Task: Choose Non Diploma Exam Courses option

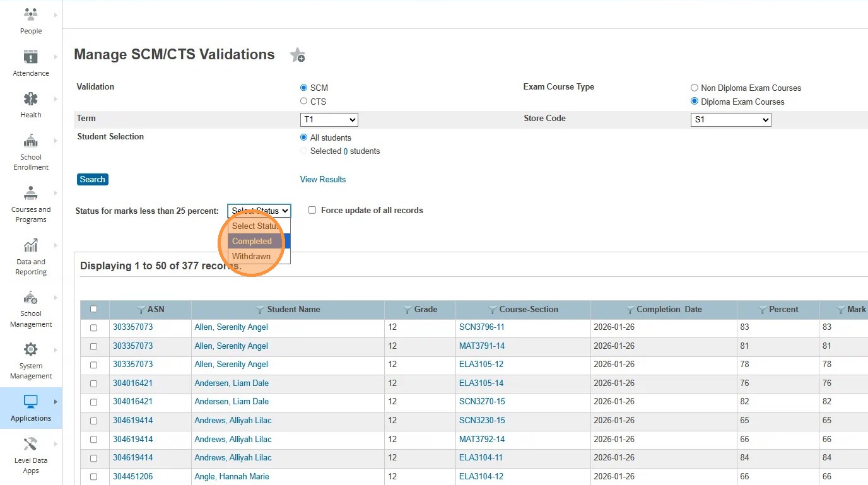Action: coord(695,88)
